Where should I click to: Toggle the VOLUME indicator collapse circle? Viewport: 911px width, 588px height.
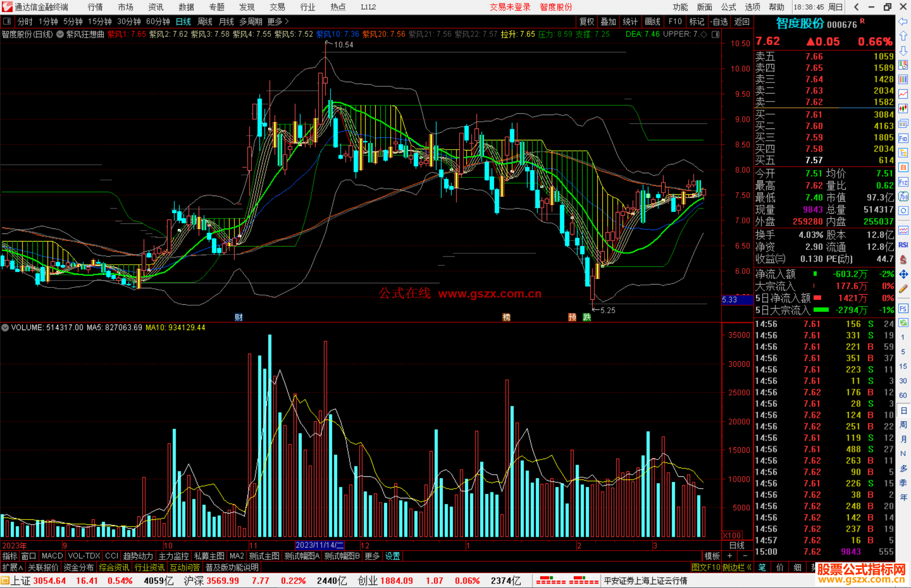click(x=5, y=328)
